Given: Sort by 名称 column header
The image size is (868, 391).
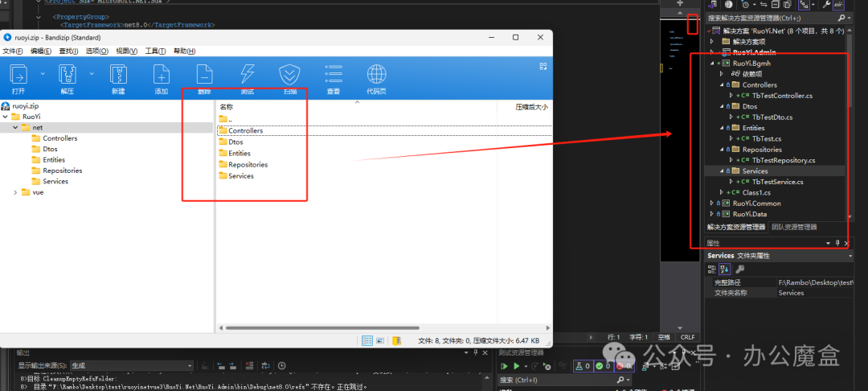Looking at the screenshot, I should point(227,107).
